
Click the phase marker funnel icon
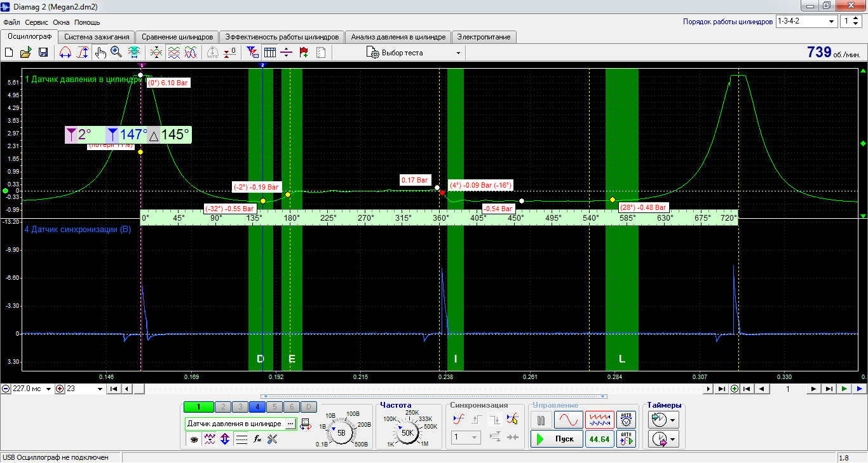coord(252,53)
